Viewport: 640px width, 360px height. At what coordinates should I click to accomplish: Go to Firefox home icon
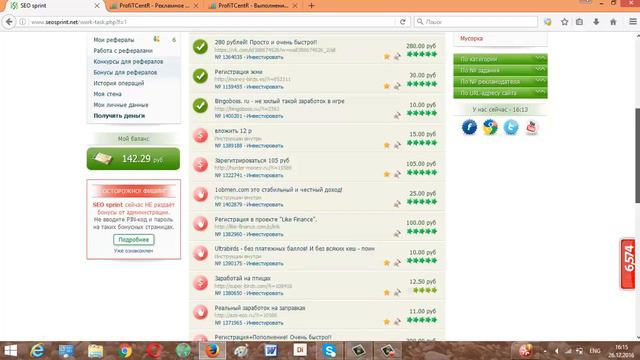(613, 22)
